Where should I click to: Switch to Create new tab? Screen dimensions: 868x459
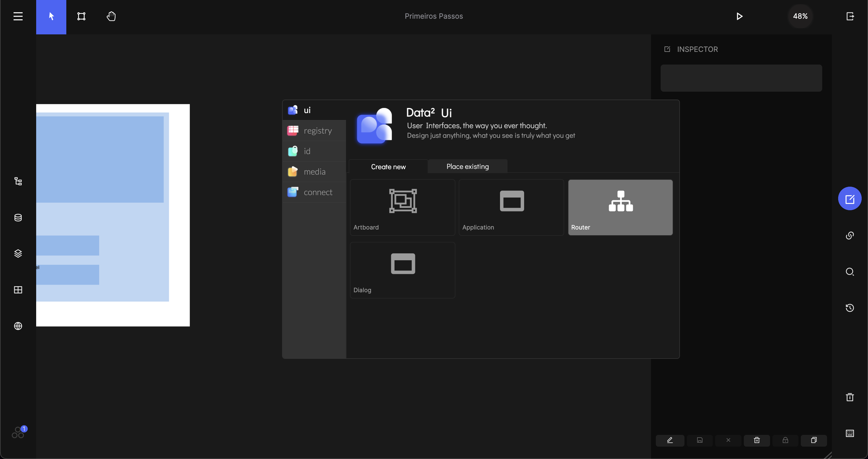point(389,166)
